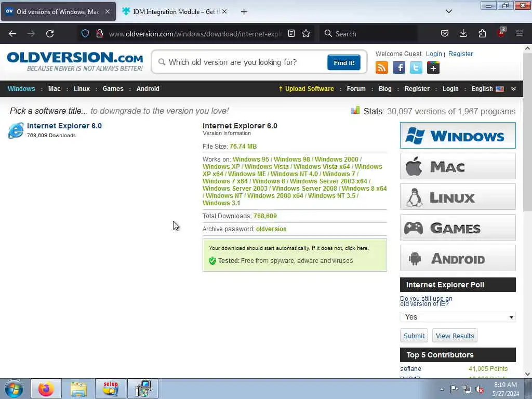This screenshot has width=532, height=399.
Task: Open the Twitter icon on OldVersion header
Action: click(416, 68)
